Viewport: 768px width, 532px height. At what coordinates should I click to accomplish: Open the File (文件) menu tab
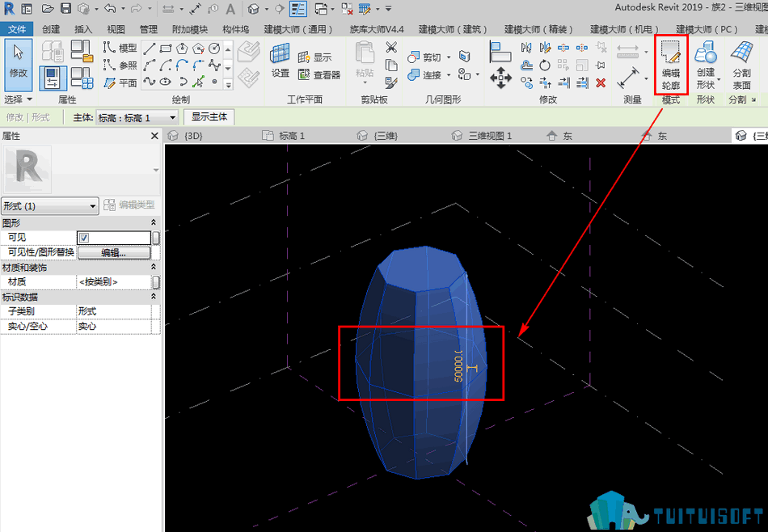(x=17, y=29)
